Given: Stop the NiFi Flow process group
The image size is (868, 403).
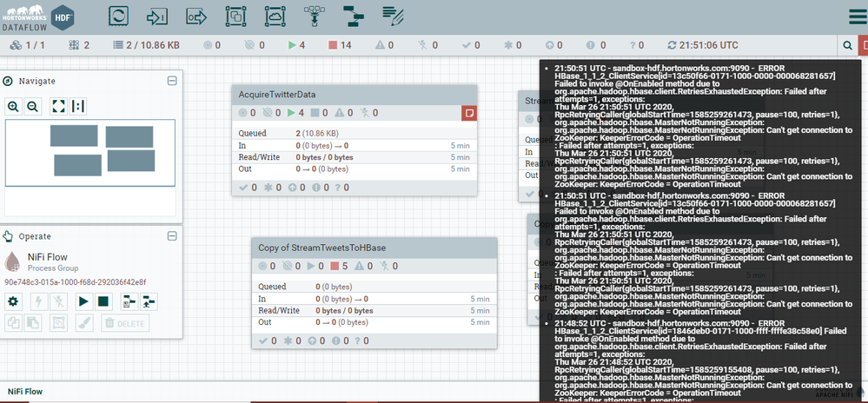Looking at the screenshot, I should [x=103, y=301].
